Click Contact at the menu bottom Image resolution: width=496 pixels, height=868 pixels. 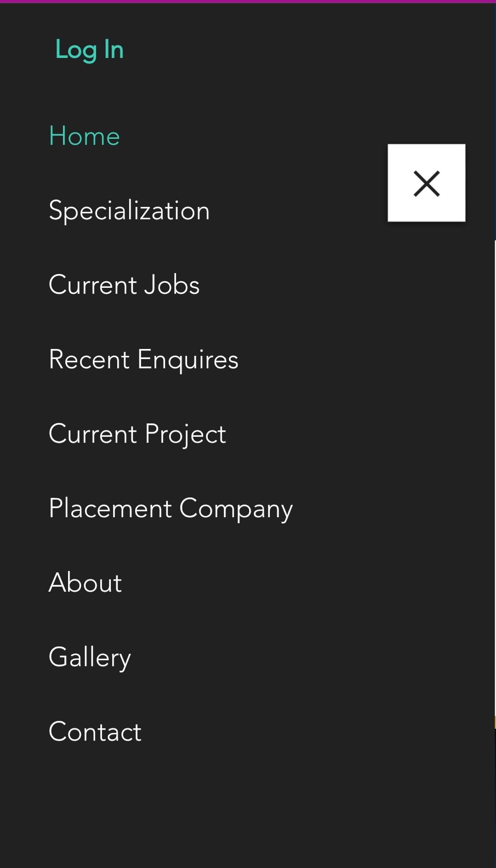(x=95, y=731)
